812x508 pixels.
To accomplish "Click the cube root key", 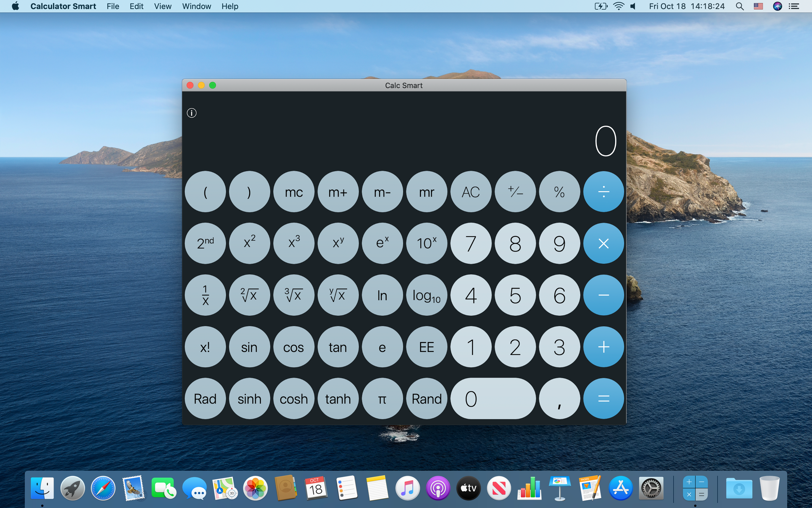I will [x=294, y=295].
